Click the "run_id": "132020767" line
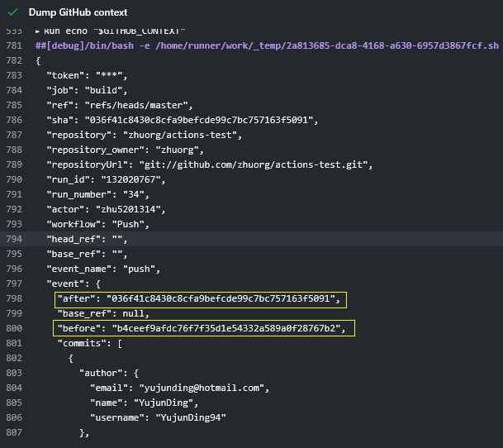Screen dimensions: 503x448 click(x=106, y=179)
